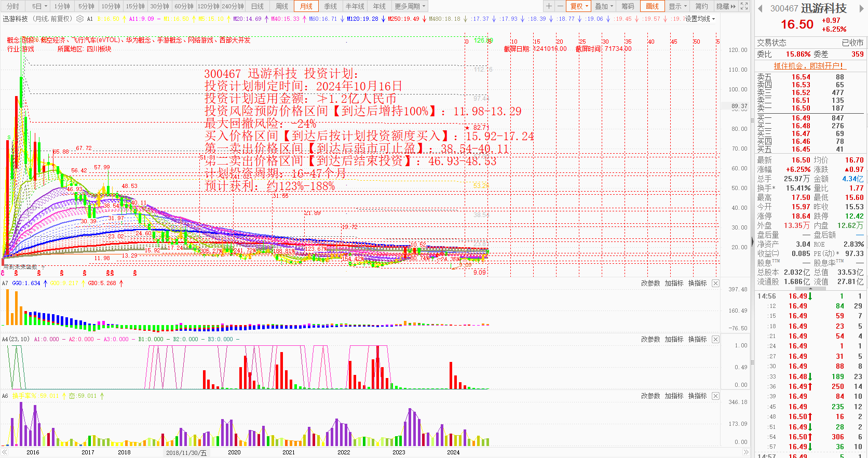
Task: Close the A7 indicator panel
Action: coord(715,283)
